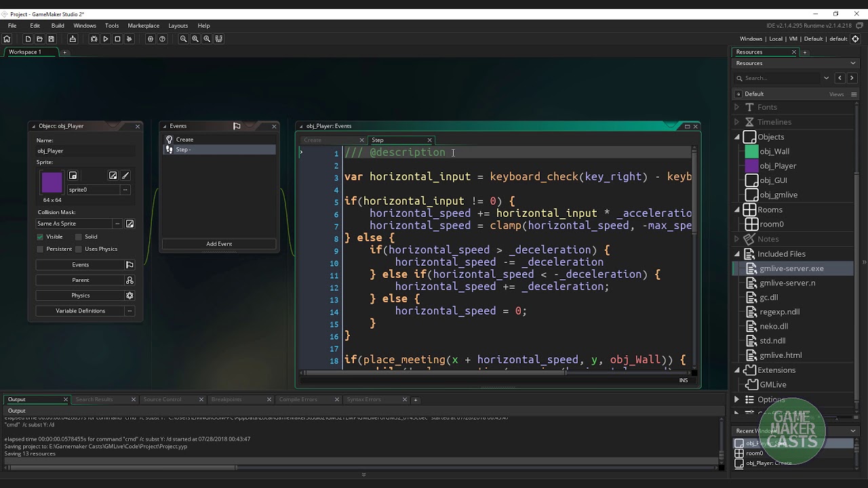Expand the Notes folder
Image resolution: width=868 pixels, height=488 pixels.
click(736, 239)
